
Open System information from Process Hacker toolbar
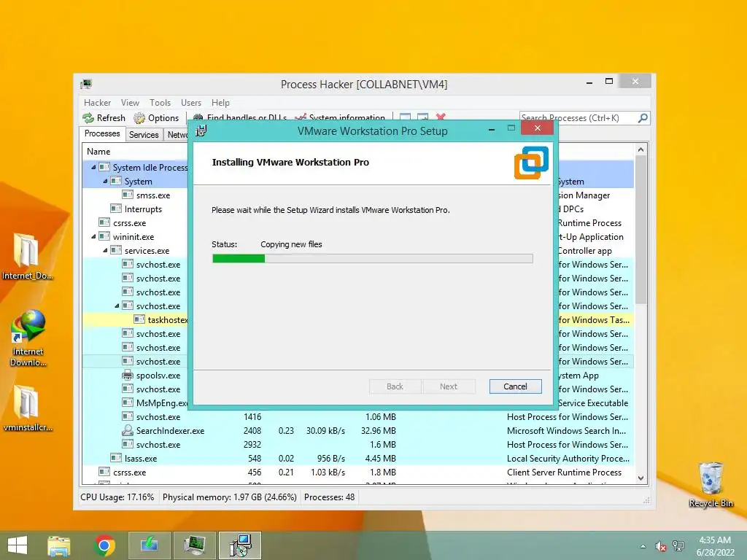(x=340, y=117)
